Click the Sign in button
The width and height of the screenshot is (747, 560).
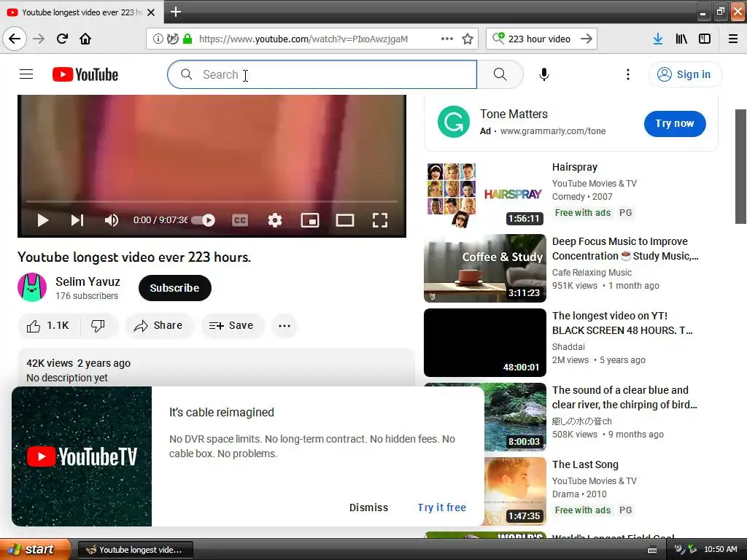[685, 74]
